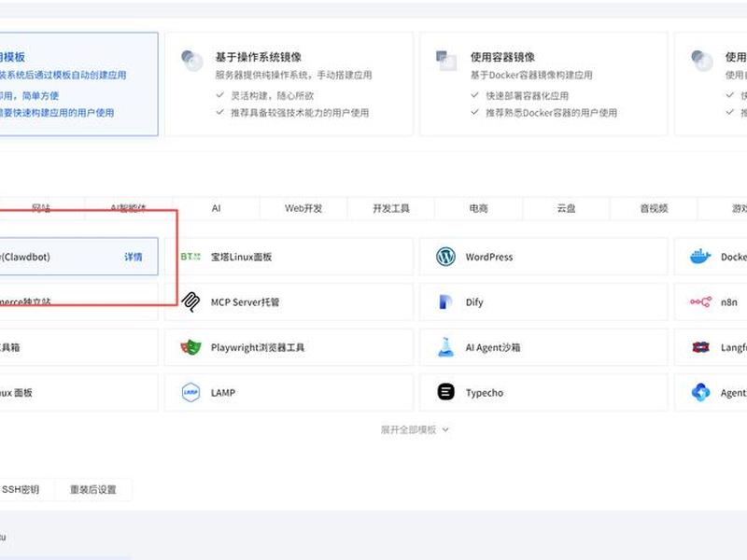Click 服务器提供纯操作系统，手动搭建应用 text
The image size is (747, 560).
pos(293,76)
